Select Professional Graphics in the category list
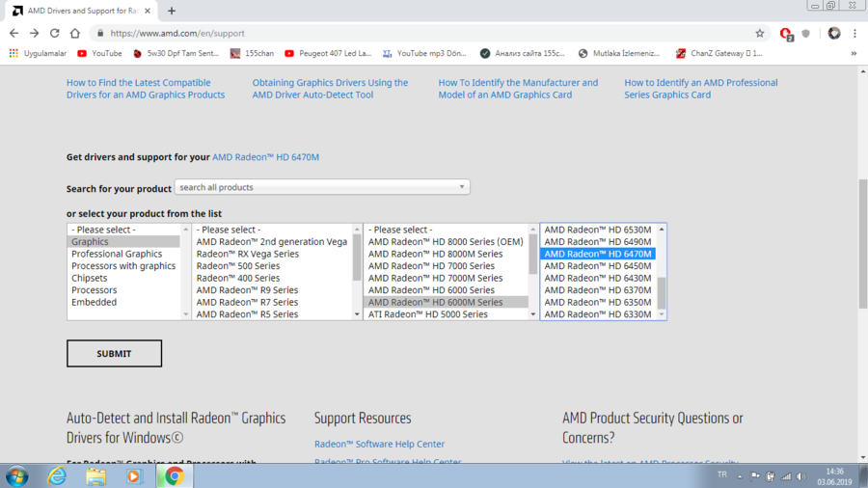This screenshot has width=868, height=488. (124, 254)
